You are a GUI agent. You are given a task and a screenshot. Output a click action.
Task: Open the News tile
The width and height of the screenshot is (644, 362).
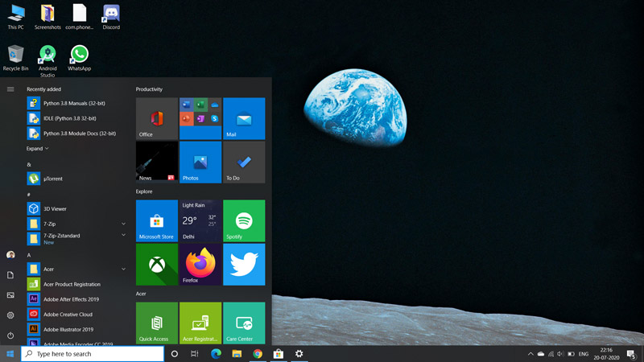(x=157, y=162)
